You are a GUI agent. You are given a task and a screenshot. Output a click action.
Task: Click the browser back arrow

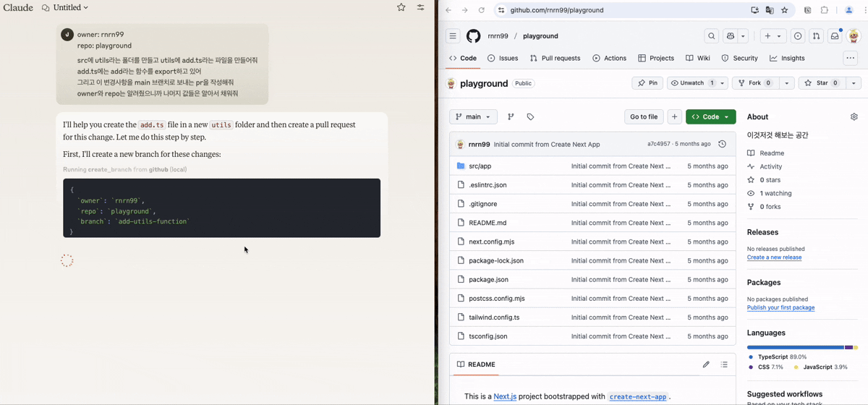pos(448,10)
